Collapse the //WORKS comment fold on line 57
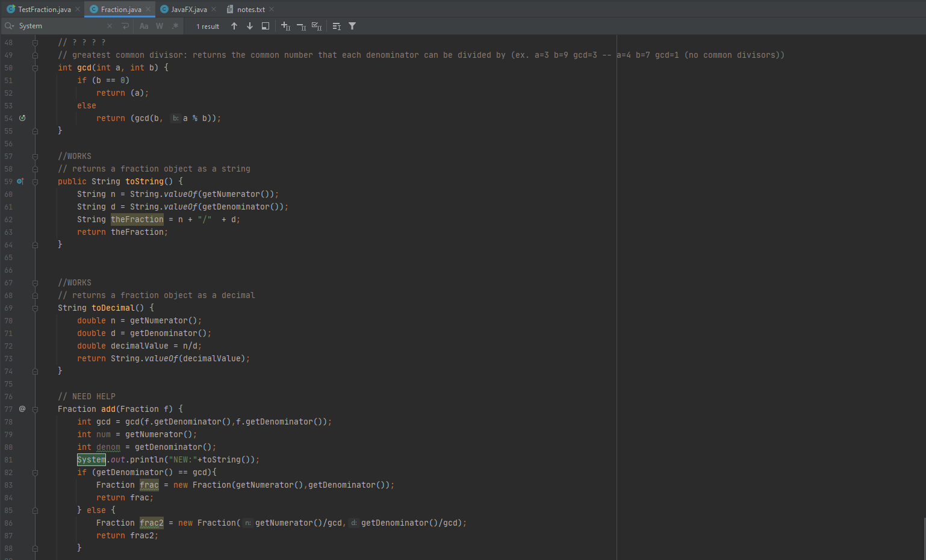 pyautogui.click(x=35, y=156)
